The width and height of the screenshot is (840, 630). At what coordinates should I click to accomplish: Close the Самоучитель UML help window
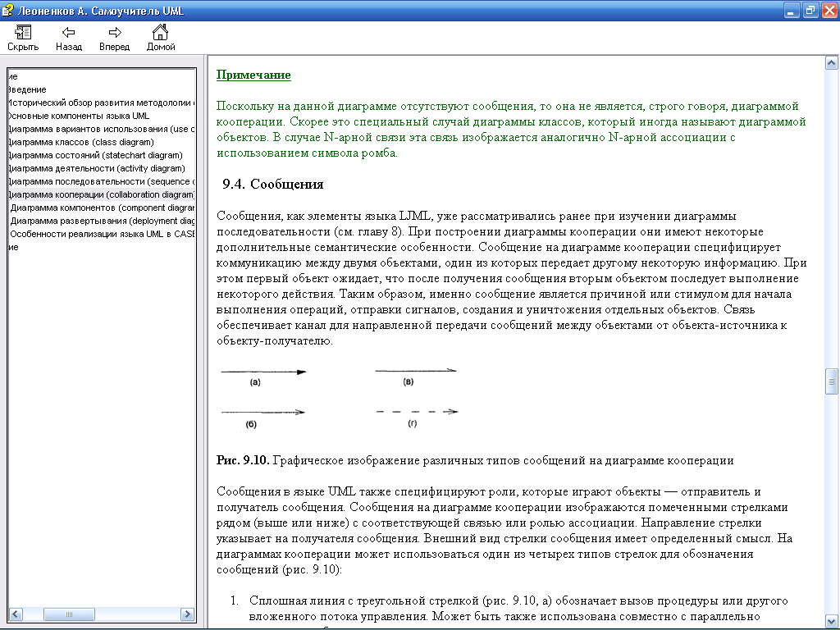point(830,11)
